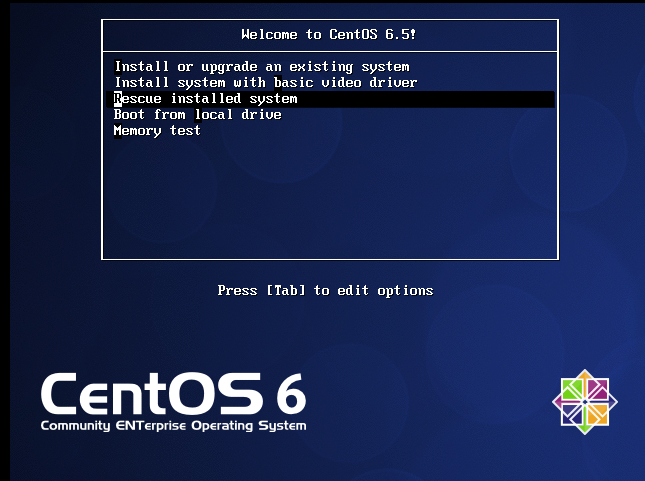Click 'Press [Tab] to edit options' hint

(x=325, y=290)
